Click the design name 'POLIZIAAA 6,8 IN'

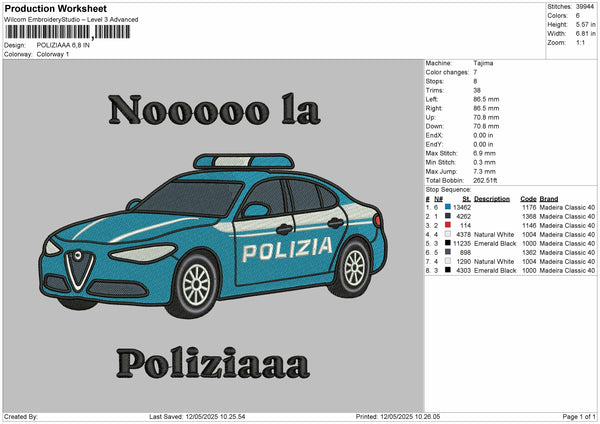tap(63, 45)
